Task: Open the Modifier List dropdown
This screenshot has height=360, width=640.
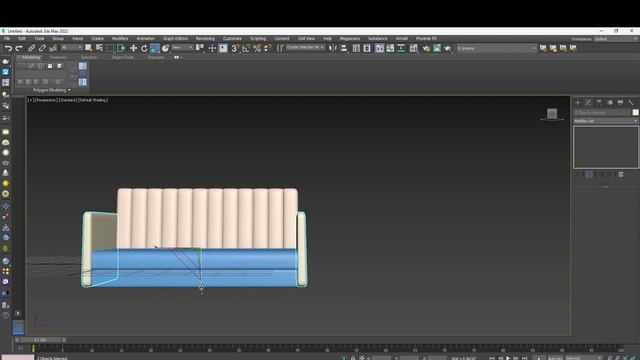Action: (x=606, y=121)
